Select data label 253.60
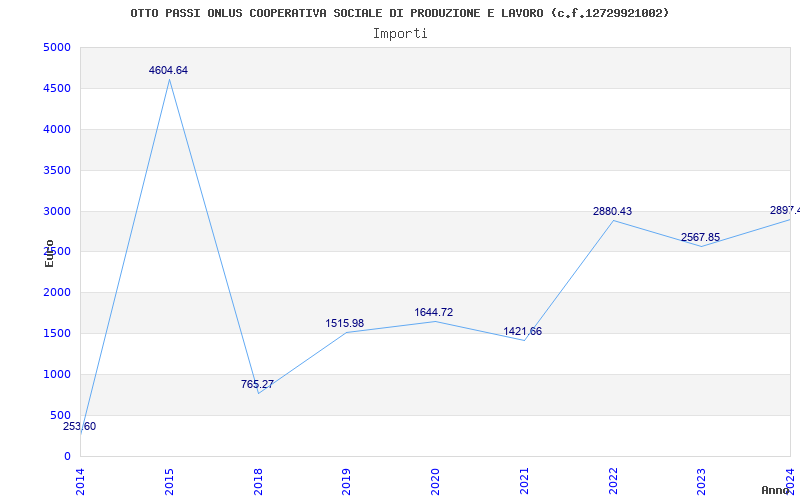Image resolution: width=800 pixels, height=500 pixels. coord(80,427)
